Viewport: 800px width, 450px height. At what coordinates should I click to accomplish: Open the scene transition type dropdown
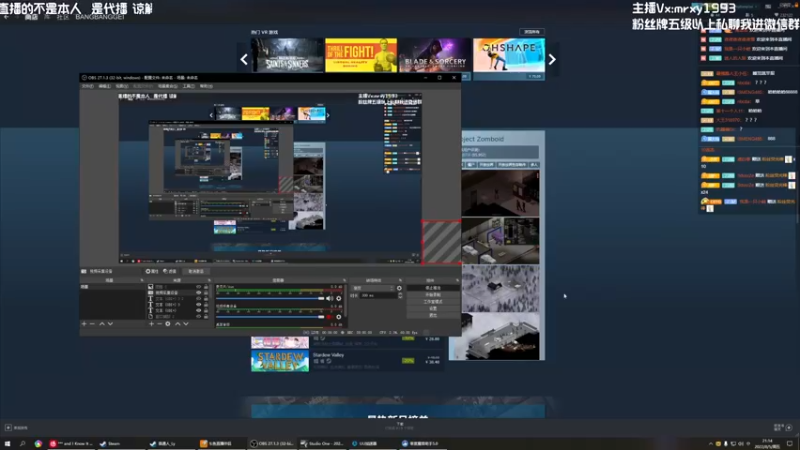point(374,288)
